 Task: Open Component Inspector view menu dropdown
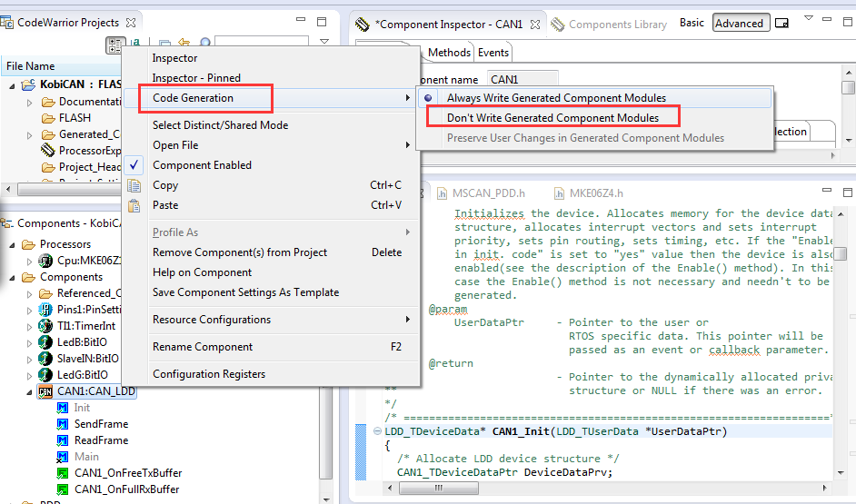[x=809, y=18]
